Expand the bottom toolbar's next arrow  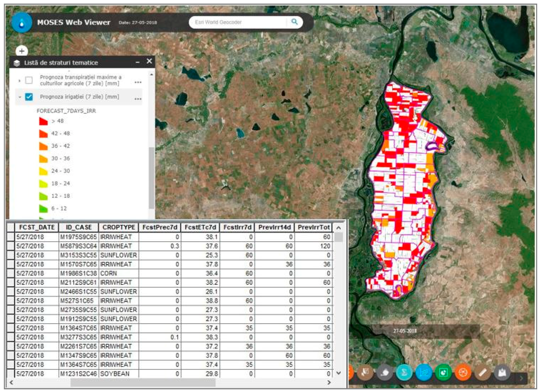[x=521, y=378]
